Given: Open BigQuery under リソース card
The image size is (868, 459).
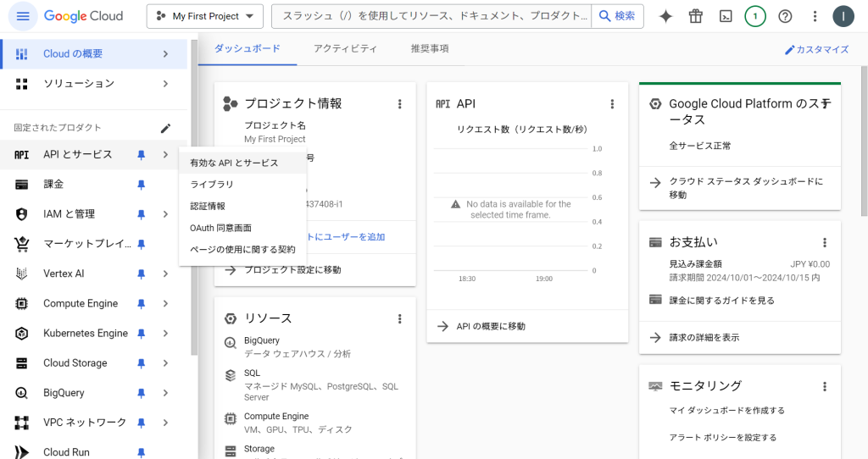Looking at the screenshot, I should point(262,340).
